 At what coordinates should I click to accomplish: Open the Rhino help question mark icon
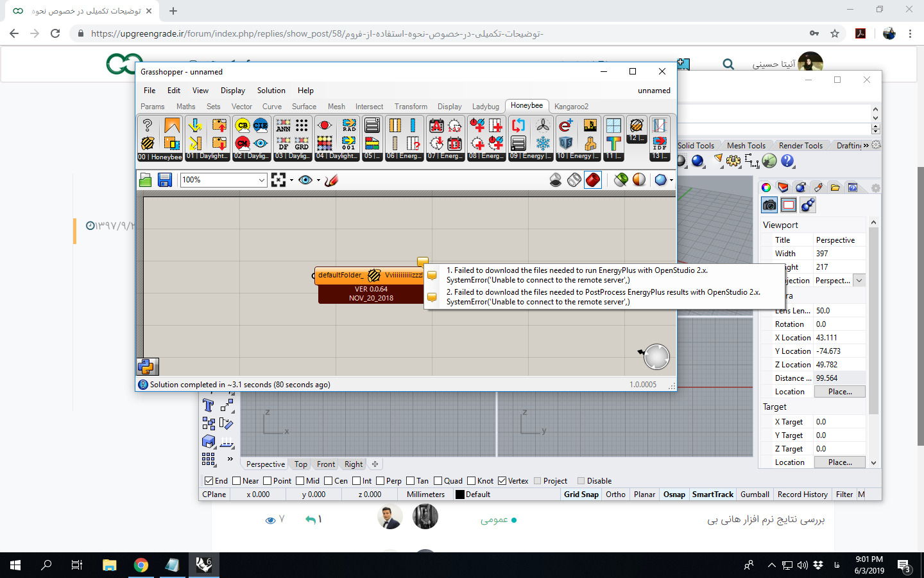coord(787,161)
